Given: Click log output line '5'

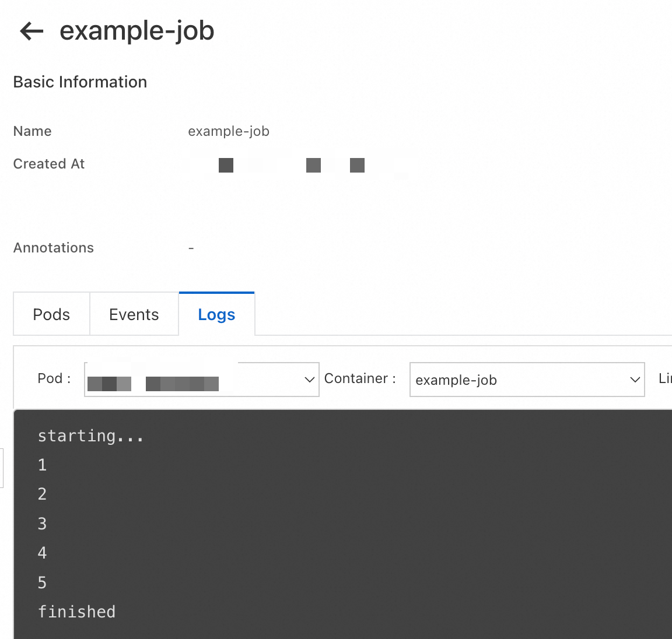Looking at the screenshot, I should coord(42,582).
